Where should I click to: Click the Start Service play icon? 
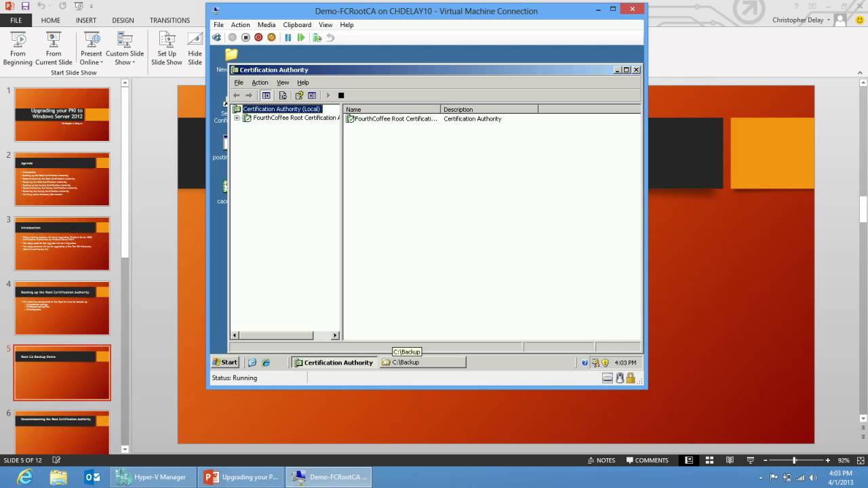328,95
